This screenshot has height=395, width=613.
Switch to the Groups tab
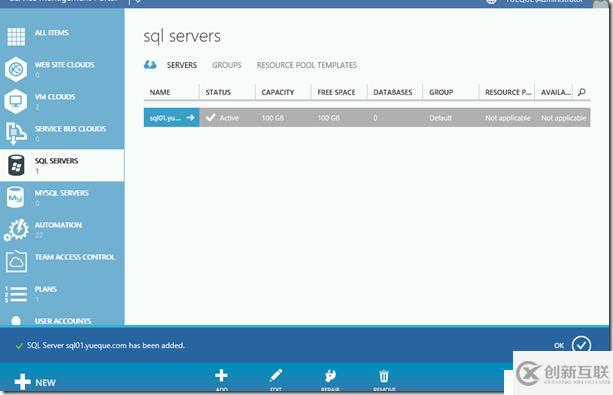(227, 65)
